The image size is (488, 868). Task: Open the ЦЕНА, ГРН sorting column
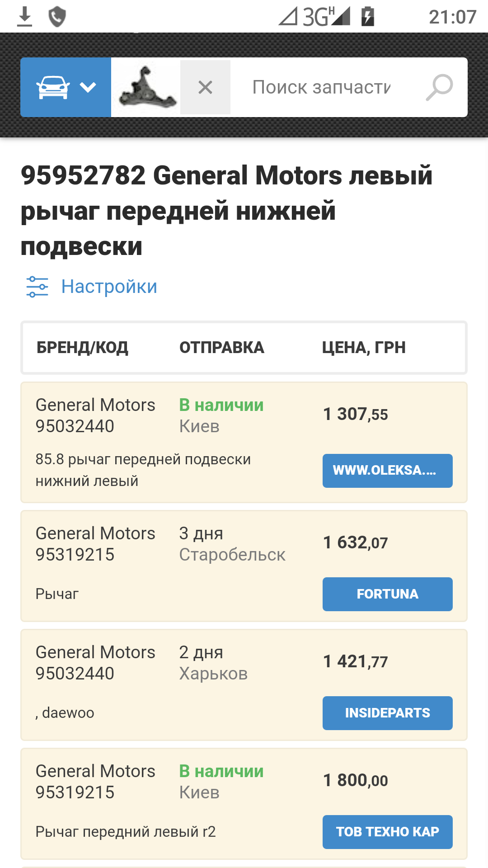point(364,347)
